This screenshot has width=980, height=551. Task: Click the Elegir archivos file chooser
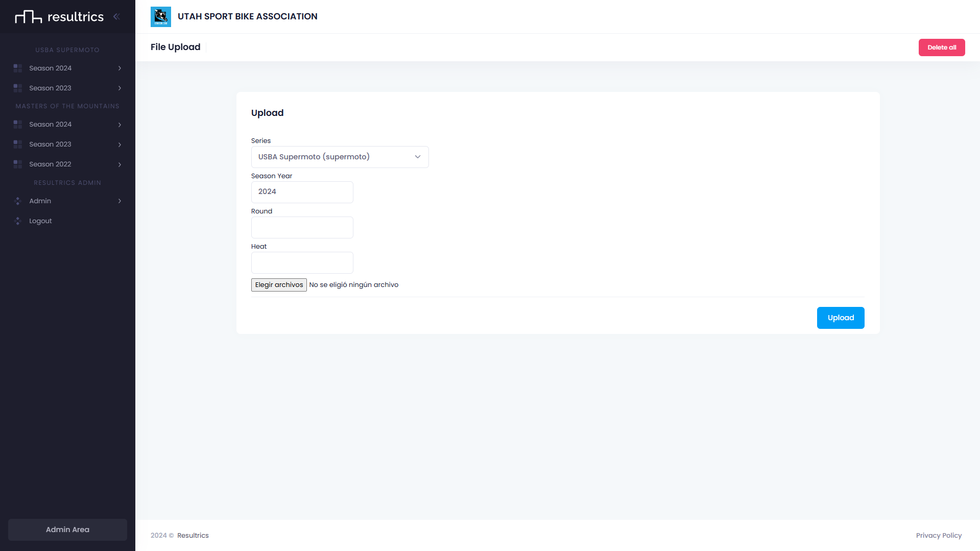(279, 285)
